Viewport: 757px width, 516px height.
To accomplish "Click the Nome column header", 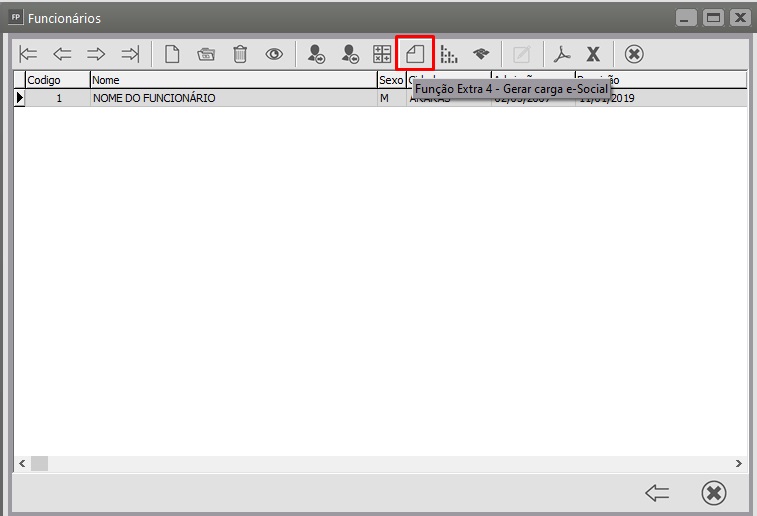I will click(234, 80).
